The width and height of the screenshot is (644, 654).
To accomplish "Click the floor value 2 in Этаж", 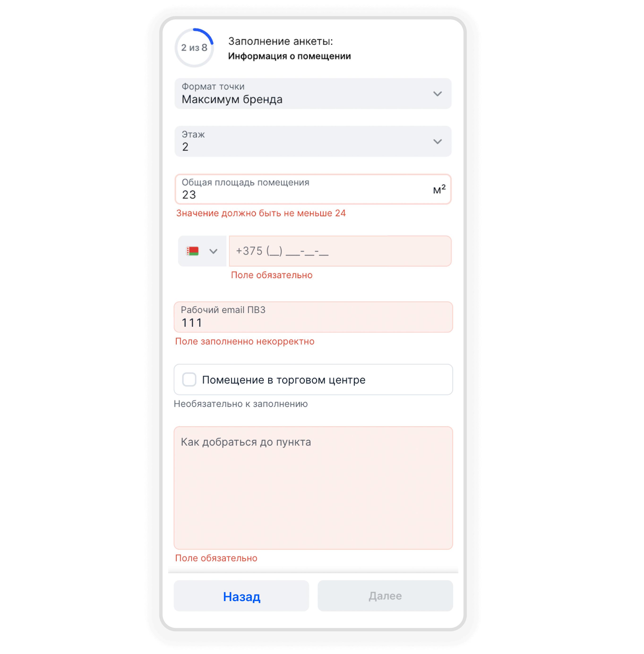I will click(185, 147).
